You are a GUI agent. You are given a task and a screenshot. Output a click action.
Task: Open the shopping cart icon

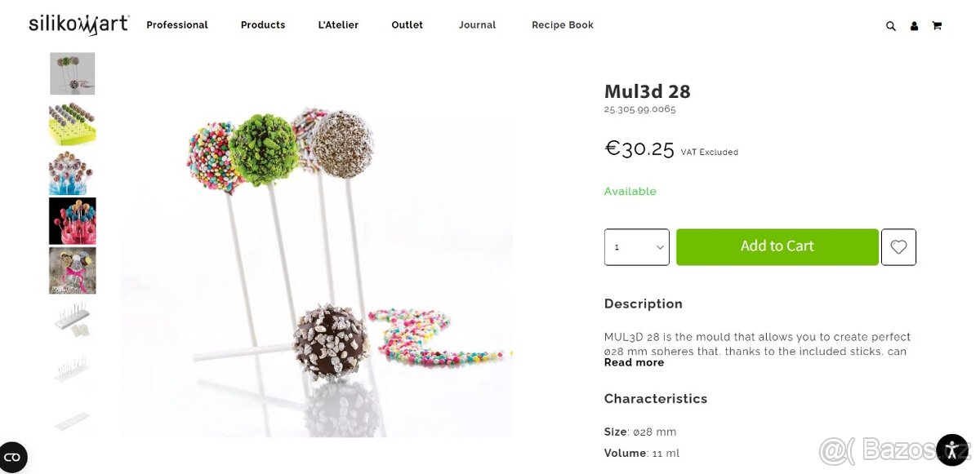937,26
